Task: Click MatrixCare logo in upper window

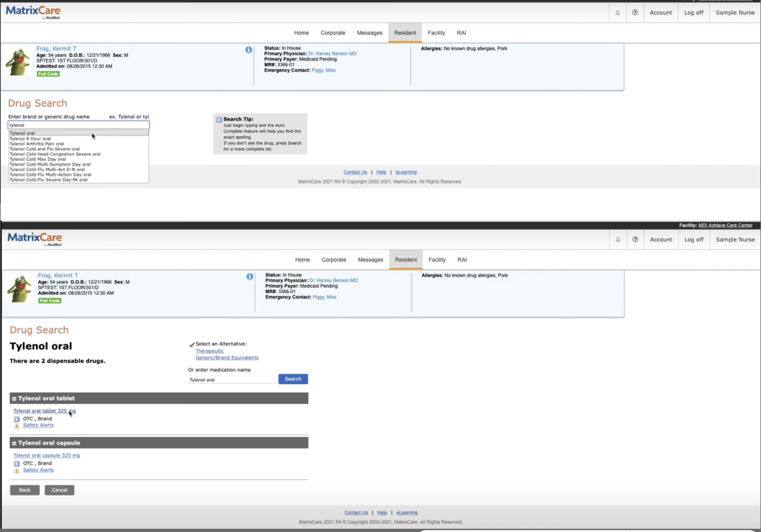Action: click(x=33, y=12)
